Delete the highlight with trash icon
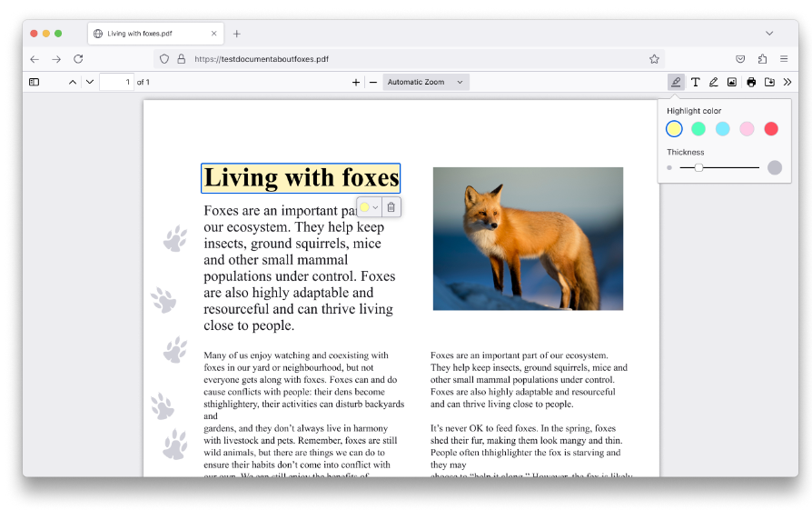This screenshot has height=510, width=812. click(x=391, y=207)
